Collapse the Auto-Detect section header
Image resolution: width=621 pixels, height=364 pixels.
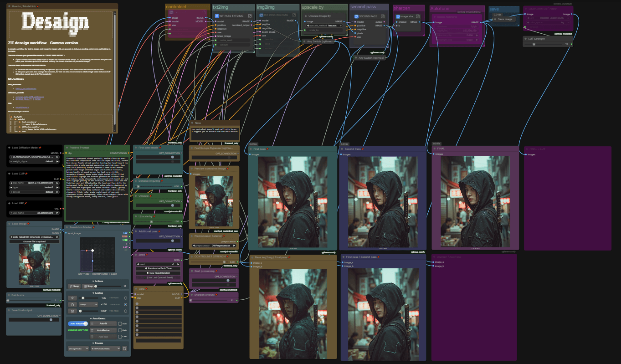(x=98, y=318)
